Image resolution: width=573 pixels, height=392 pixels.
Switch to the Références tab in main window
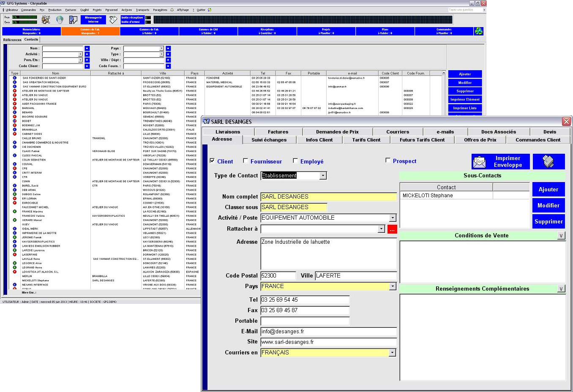pyautogui.click(x=12, y=40)
